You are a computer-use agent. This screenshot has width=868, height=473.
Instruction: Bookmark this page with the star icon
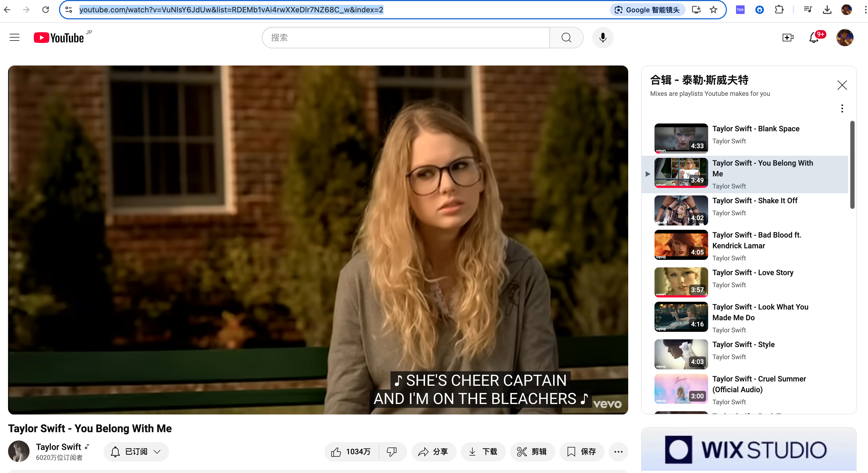(x=713, y=9)
